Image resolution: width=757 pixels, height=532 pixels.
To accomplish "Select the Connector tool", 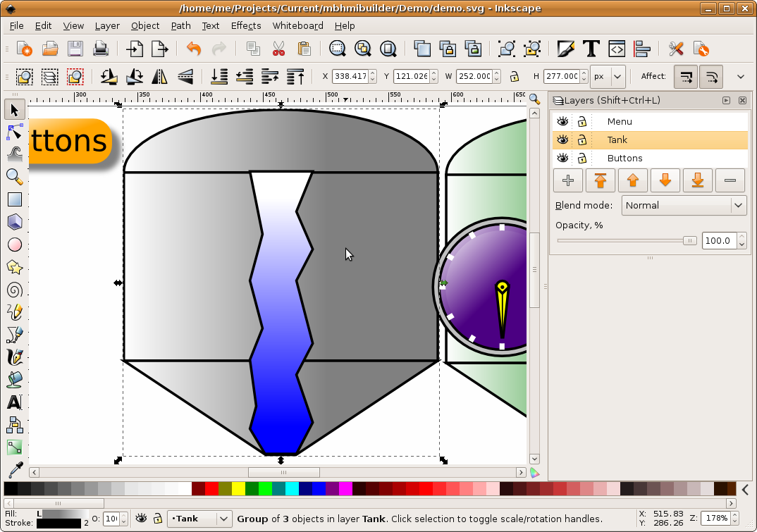I will tap(15, 425).
